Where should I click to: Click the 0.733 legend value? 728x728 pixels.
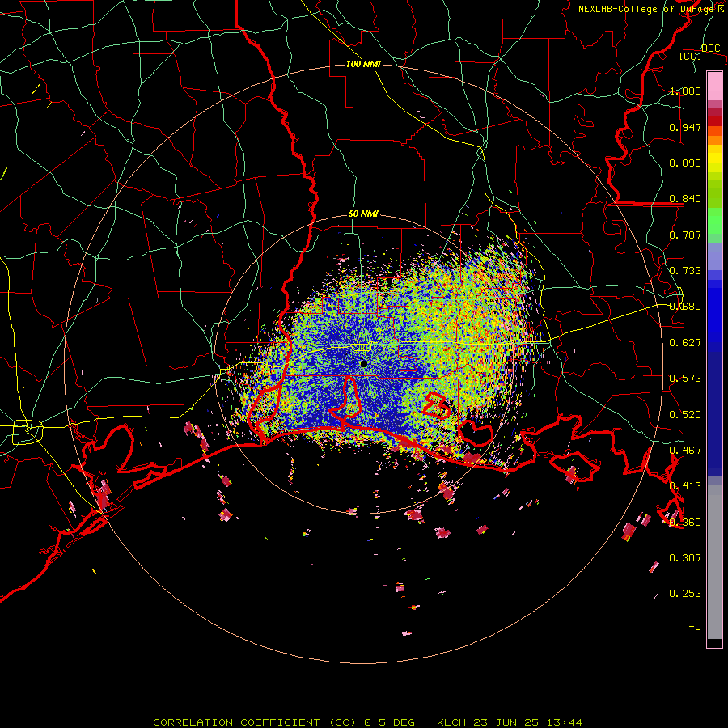click(x=685, y=271)
